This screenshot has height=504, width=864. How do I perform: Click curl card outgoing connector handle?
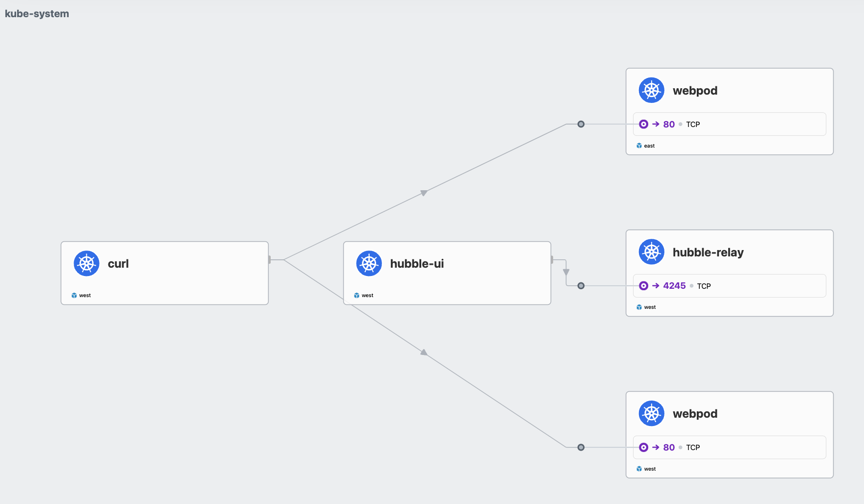(x=269, y=259)
